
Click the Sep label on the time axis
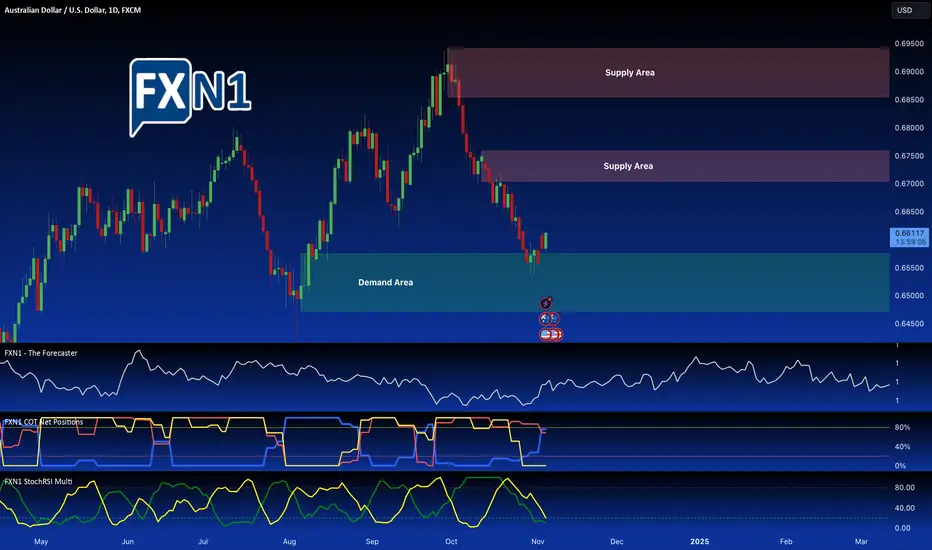pyautogui.click(x=372, y=542)
